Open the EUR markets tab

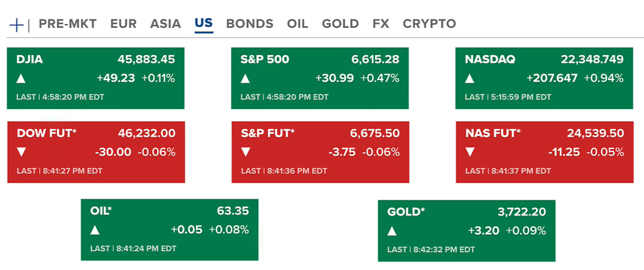pyautogui.click(x=123, y=24)
